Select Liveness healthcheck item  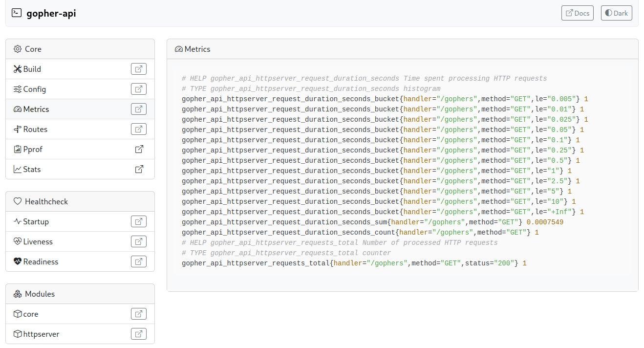click(80, 241)
